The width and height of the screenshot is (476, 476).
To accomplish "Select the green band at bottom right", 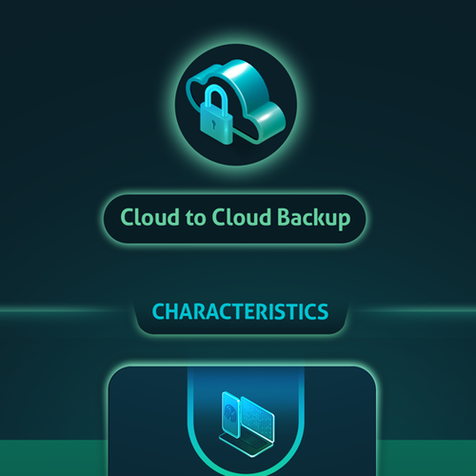I will click(426, 458).
